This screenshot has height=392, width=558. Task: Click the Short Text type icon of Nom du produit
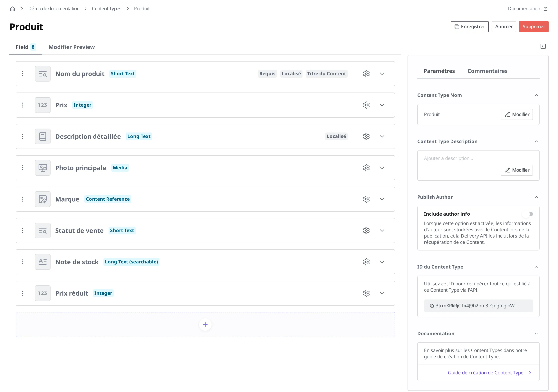pos(43,74)
